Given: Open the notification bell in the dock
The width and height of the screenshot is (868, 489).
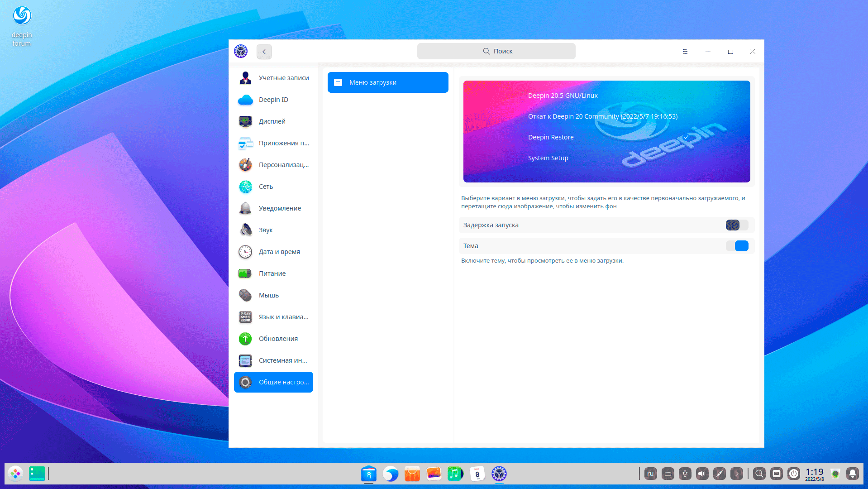Looking at the screenshot, I should point(853,474).
